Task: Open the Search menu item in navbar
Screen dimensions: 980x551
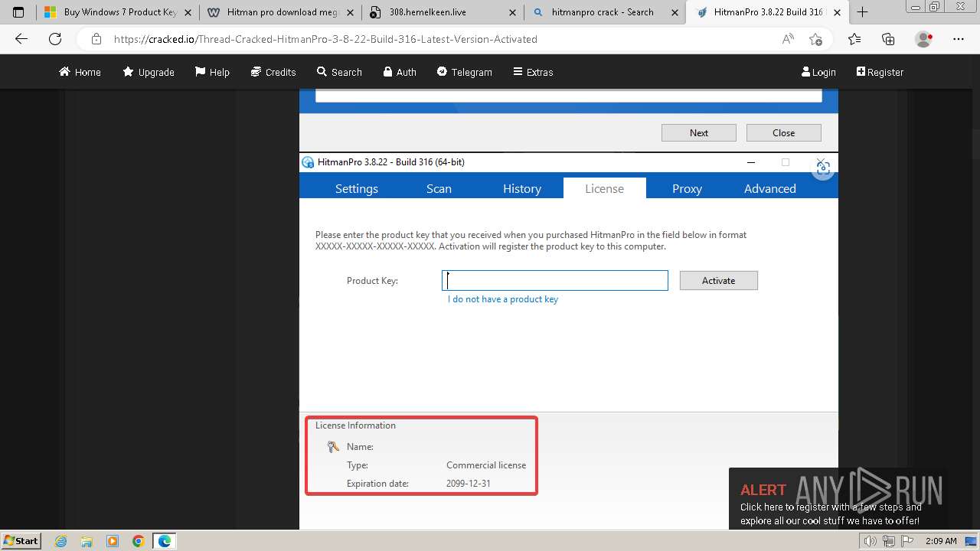Action: (339, 72)
